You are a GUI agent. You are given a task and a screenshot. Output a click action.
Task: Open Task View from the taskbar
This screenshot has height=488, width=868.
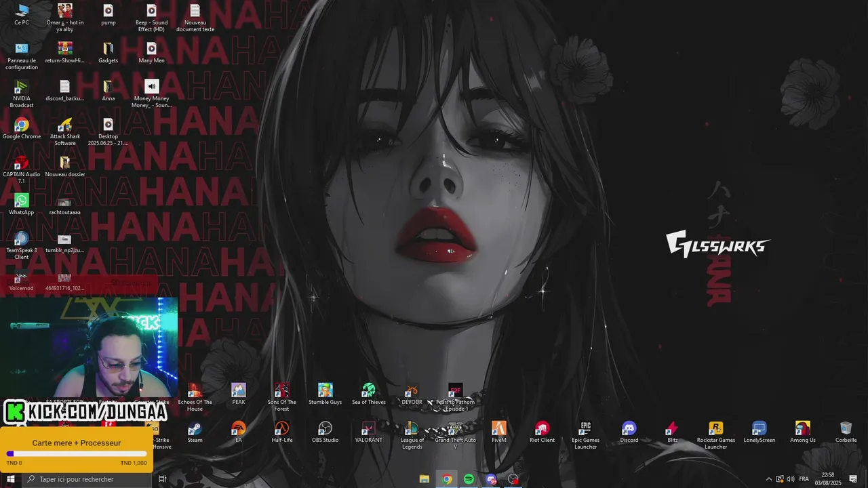[x=163, y=479]
